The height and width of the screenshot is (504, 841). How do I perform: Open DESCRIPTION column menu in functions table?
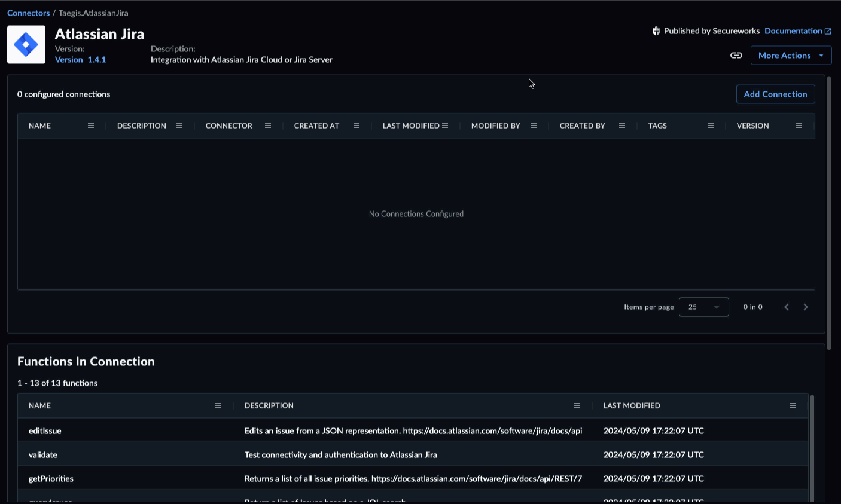(x=577, y=405)
